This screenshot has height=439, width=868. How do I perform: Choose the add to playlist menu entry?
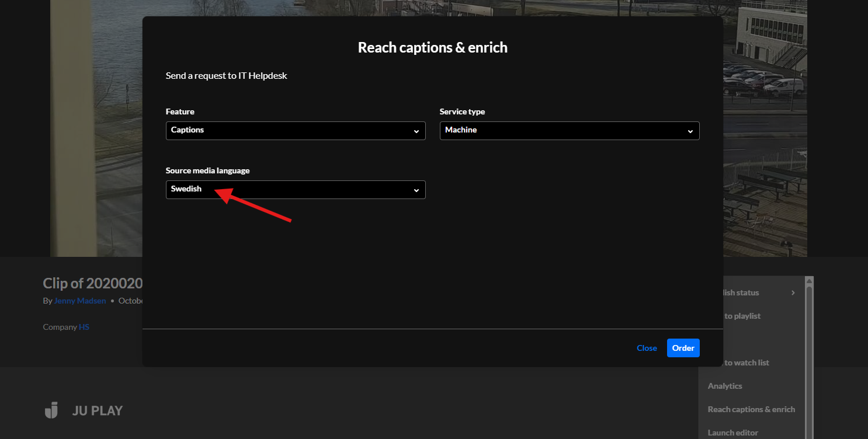743,316
